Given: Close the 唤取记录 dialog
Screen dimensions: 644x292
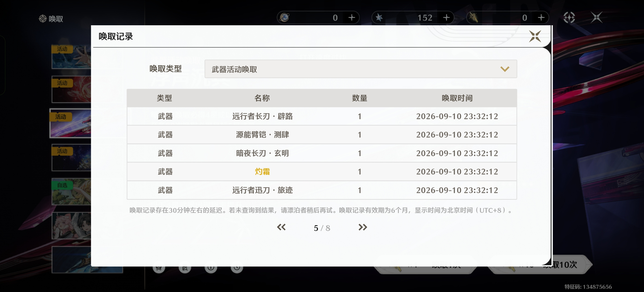Looking at the screenshot, I should pos(535,36).
